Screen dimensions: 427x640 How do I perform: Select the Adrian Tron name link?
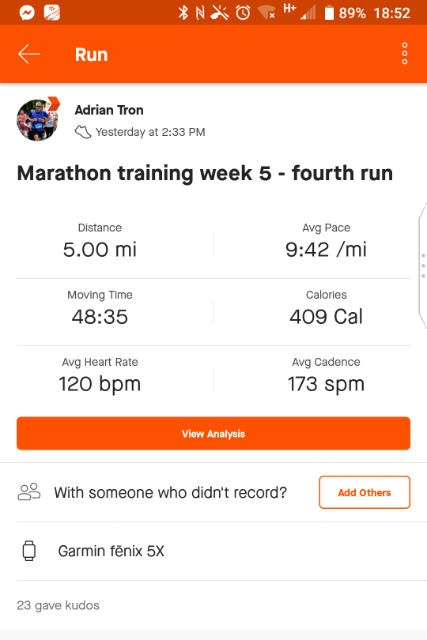click(109, 110)
